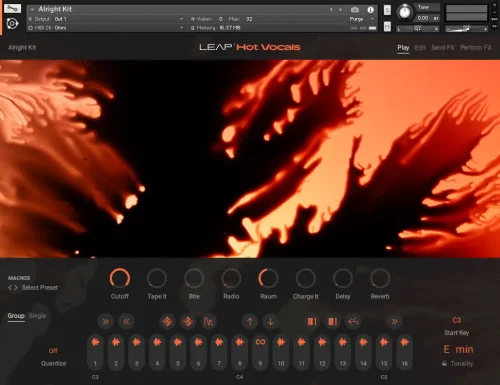Open instrument edit mode via wrench icon

pyautogui.click(x=12, y=8)
